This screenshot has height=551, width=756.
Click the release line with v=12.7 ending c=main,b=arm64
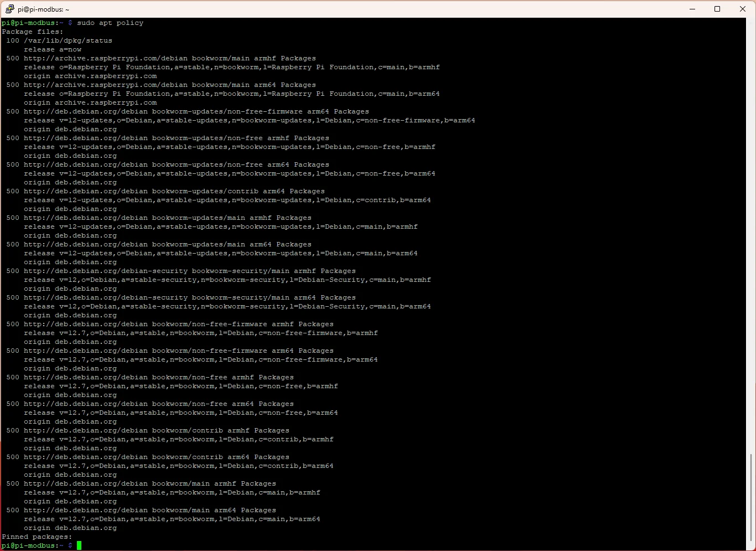(x=172, y=519)
